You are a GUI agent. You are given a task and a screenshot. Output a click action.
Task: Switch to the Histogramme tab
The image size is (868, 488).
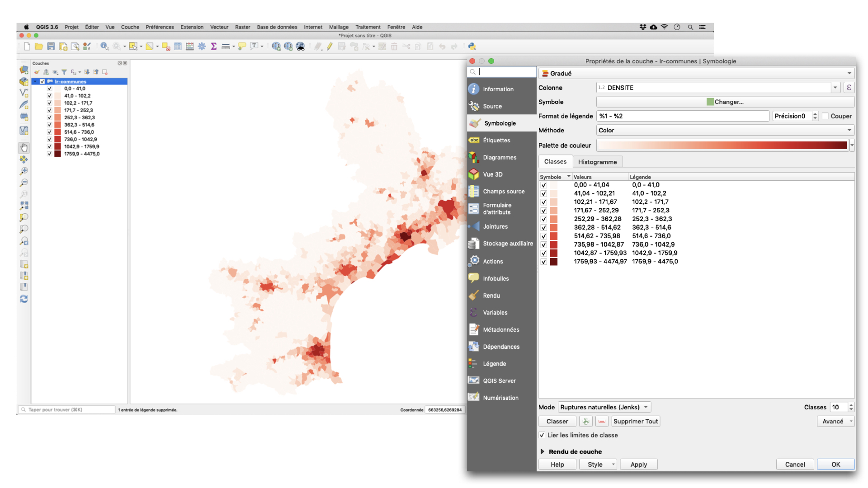(x=597, y=162)
